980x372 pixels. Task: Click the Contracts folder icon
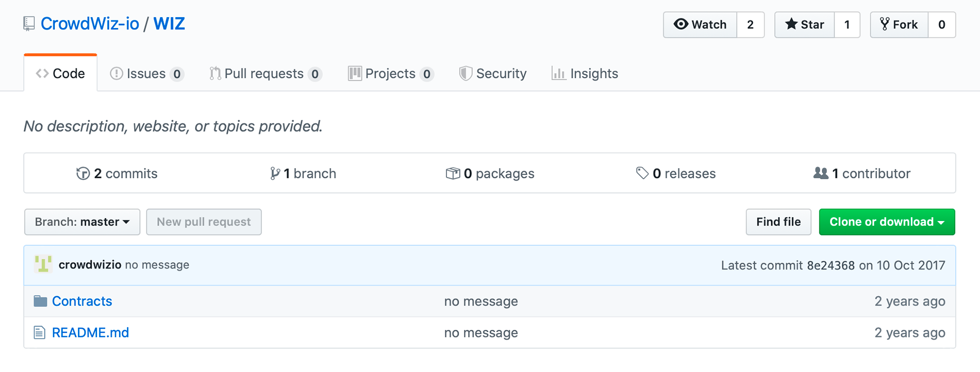(x=40, y=301)
